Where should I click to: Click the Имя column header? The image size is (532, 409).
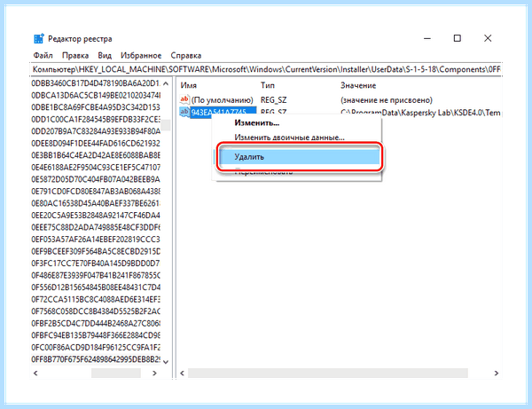[188, 85]
